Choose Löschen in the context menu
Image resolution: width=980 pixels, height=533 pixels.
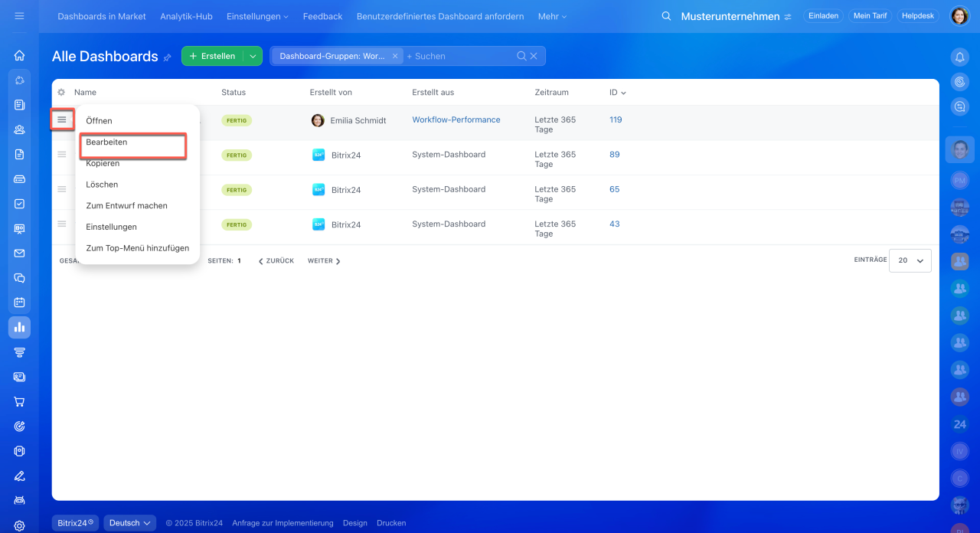tap(102, 185)
